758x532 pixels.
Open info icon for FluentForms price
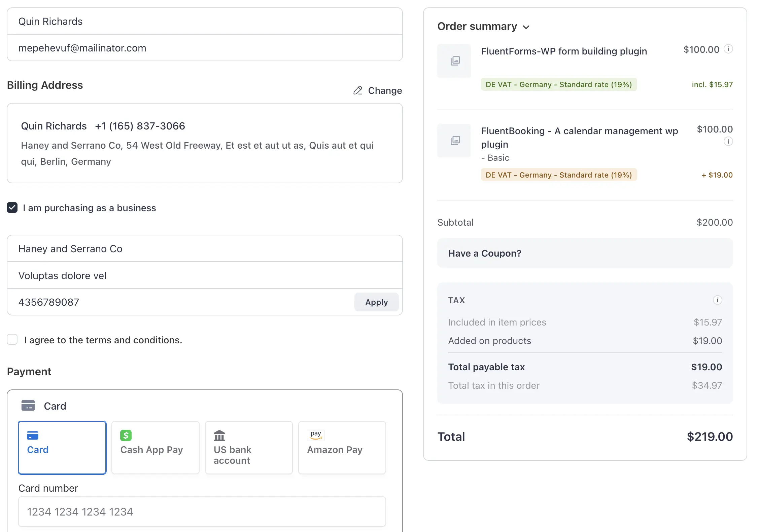tap(728, 49)
